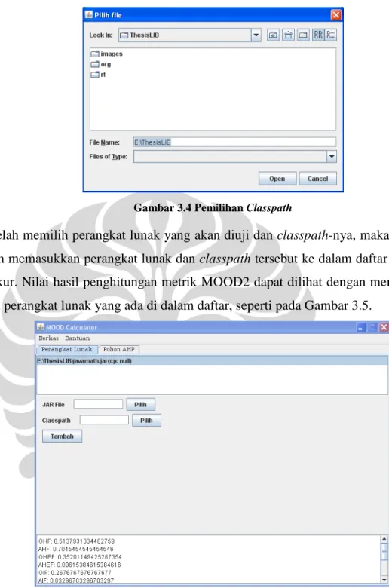Select the rt folder
This screenshot has height=588, width=389.
(x=98, y=75)
